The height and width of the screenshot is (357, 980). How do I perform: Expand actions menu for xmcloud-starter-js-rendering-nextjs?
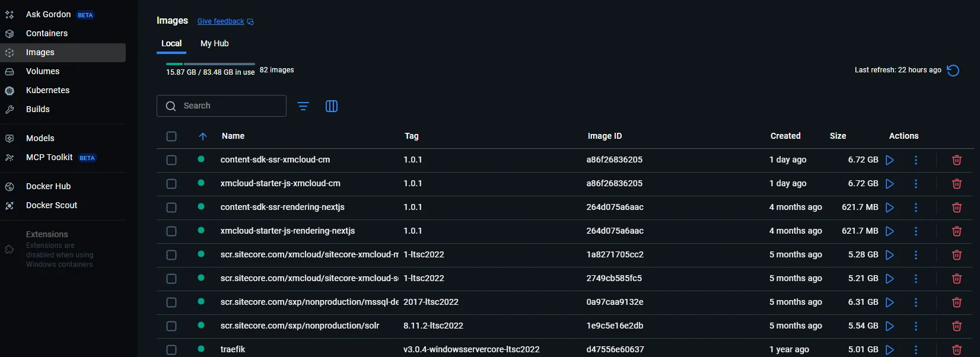916,231
